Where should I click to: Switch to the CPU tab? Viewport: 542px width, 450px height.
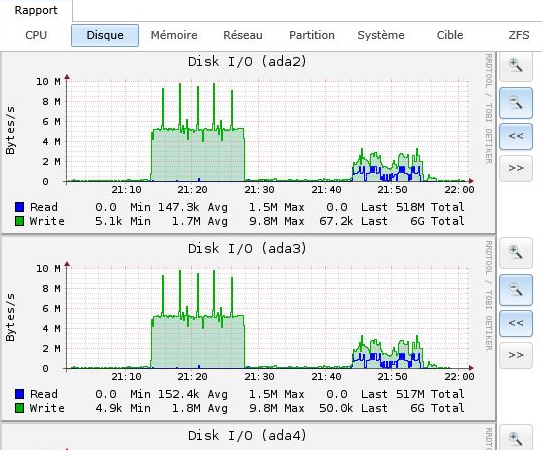(x=36, y=35)
